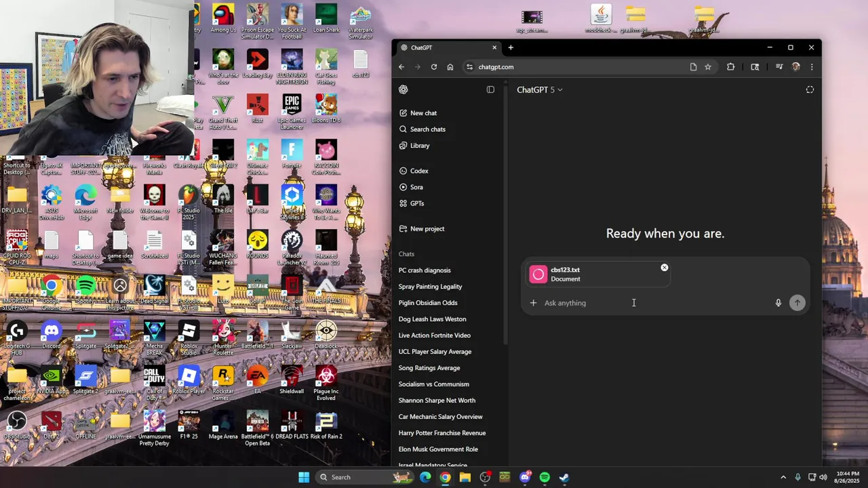Create a New project
Viewport: 868px width, 488px height.
[x=422, y=229]
